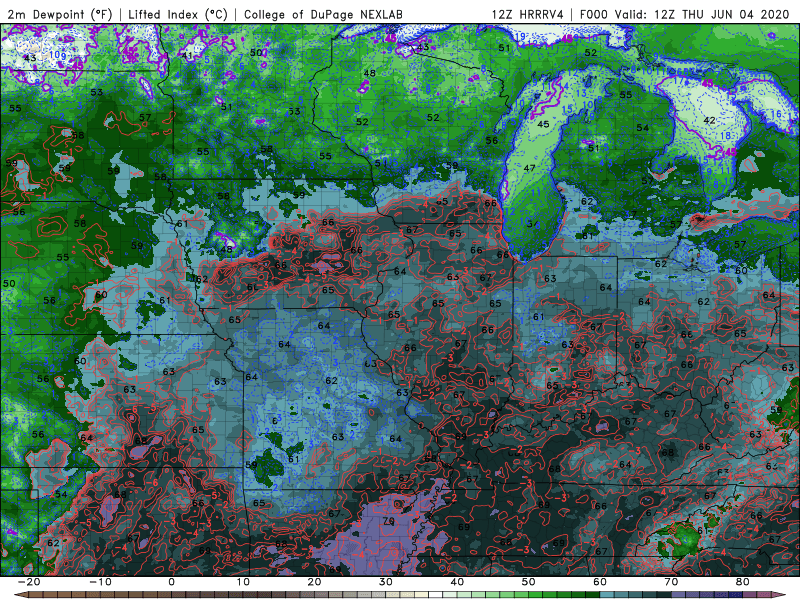This screenshot has height=600, width=800.
Task: Click the 0 label on the color scale
Action: 171,582
